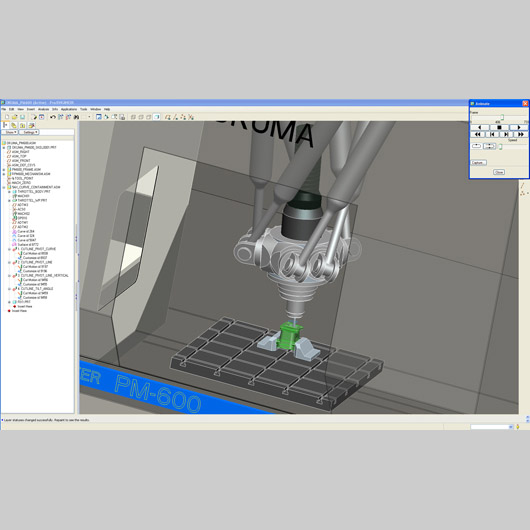The image size is (530, 530).
Task: Toggle the shaded display style icon
Action: [156, 117]
